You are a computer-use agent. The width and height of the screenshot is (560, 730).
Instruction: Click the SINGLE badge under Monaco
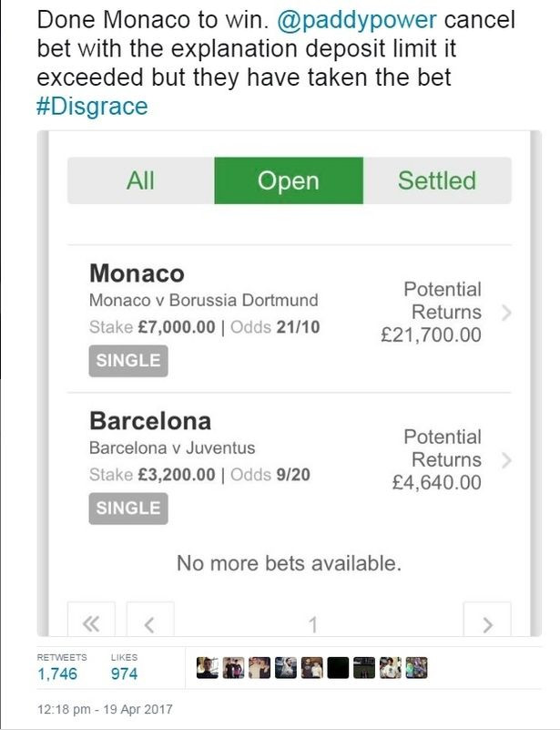[128, 360]
